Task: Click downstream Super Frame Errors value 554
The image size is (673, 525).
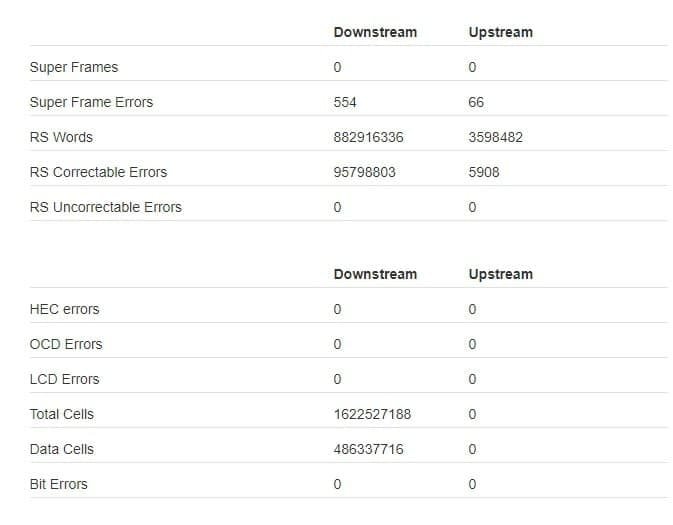Action: [345, 102]
